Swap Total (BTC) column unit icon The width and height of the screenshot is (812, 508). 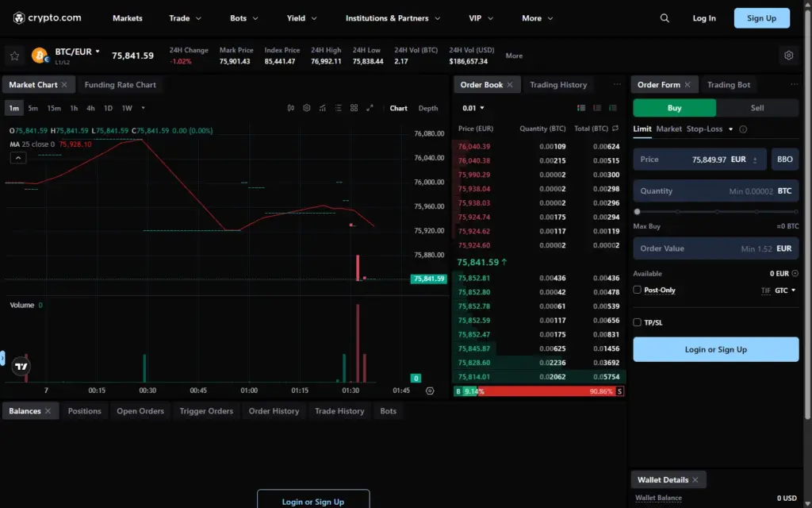615,128
